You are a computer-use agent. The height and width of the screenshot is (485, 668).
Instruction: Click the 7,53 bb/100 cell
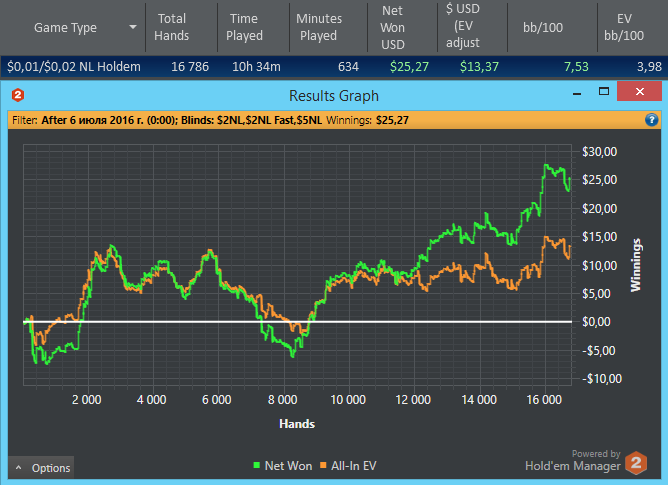tap(576, 67)
